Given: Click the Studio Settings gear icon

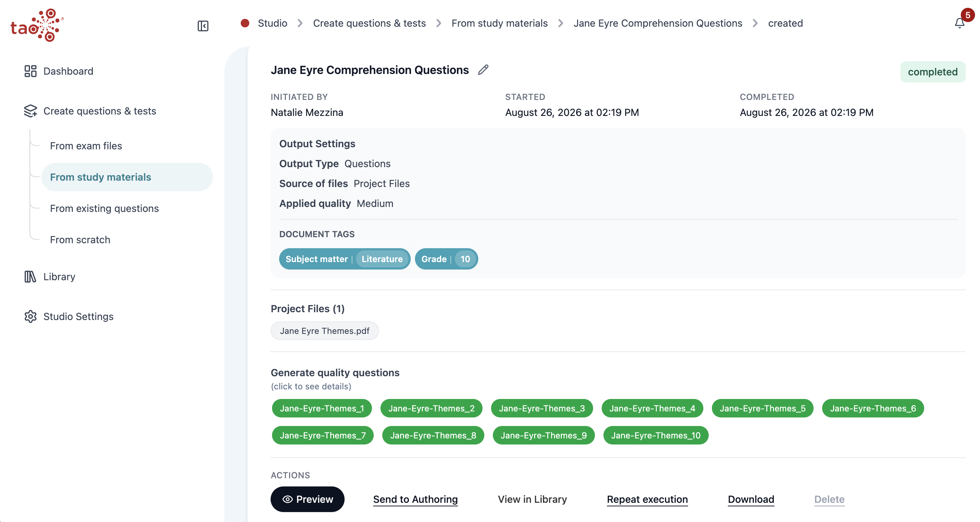Looking at the screenshot, I should [31, 316].
